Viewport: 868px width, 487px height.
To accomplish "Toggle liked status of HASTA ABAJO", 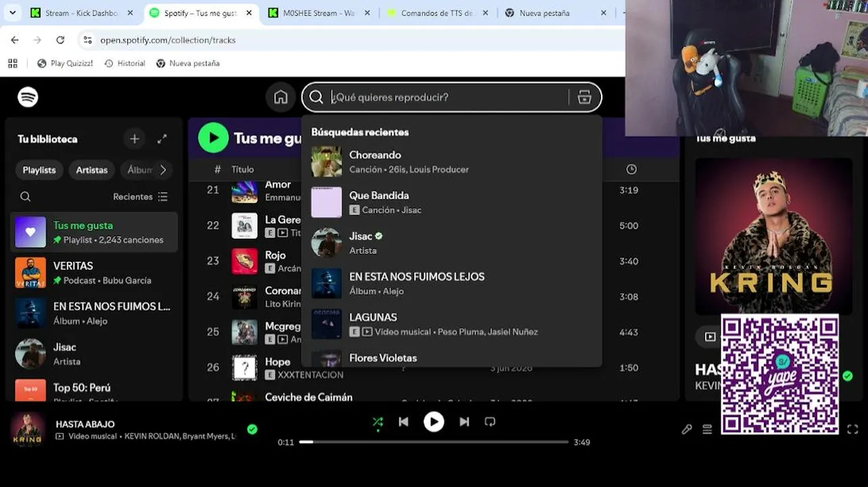I will click(252, 429).
